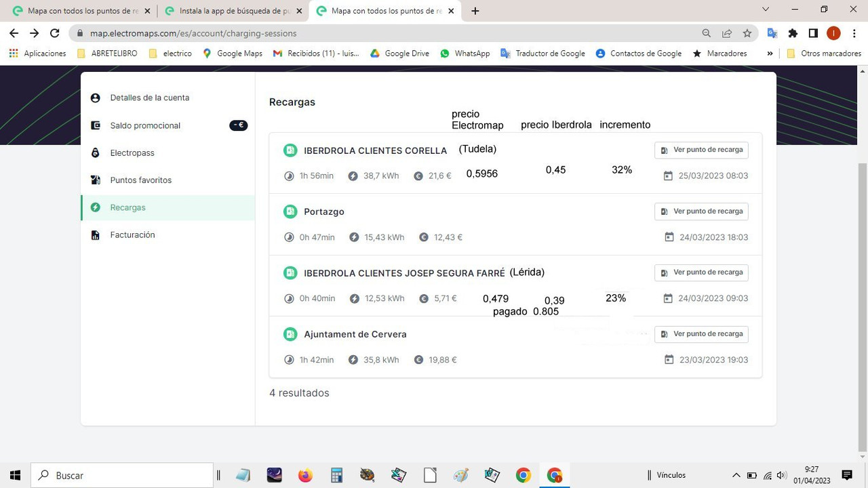Open Aplicaciones apps shortcut
Image resolution: width=868 pixels, height=488 pixels.
click(38, 54)
